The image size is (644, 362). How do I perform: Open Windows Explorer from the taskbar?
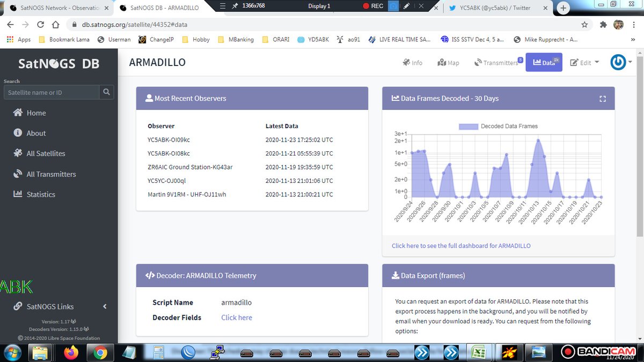pyautogui.click(x=41, y=352)
